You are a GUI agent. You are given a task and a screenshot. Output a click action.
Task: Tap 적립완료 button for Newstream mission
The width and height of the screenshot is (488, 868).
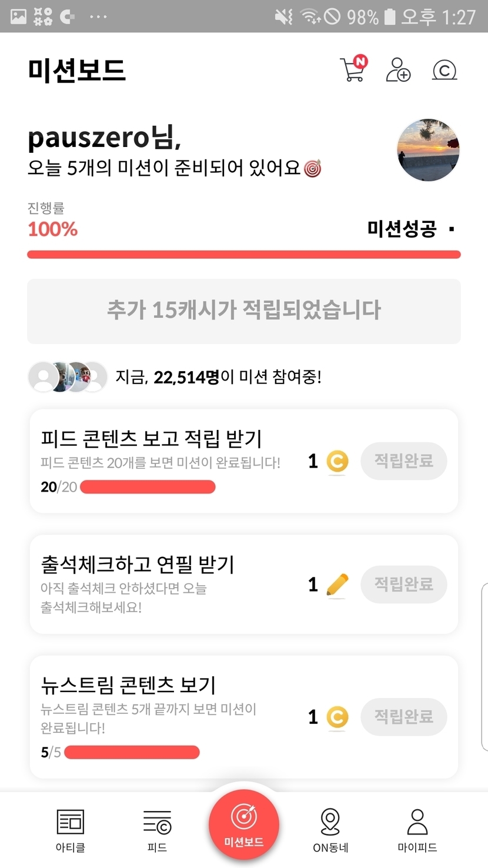[x=403, y=717]
